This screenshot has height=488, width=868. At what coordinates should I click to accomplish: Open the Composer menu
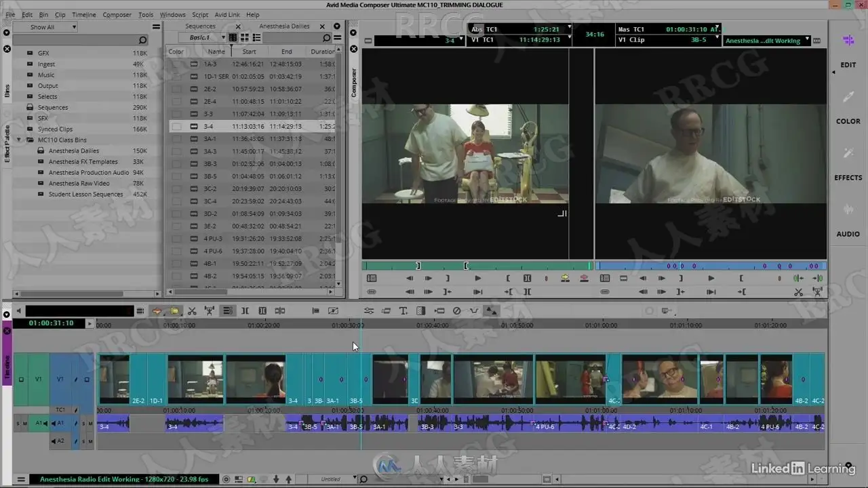tap(117, 14)
